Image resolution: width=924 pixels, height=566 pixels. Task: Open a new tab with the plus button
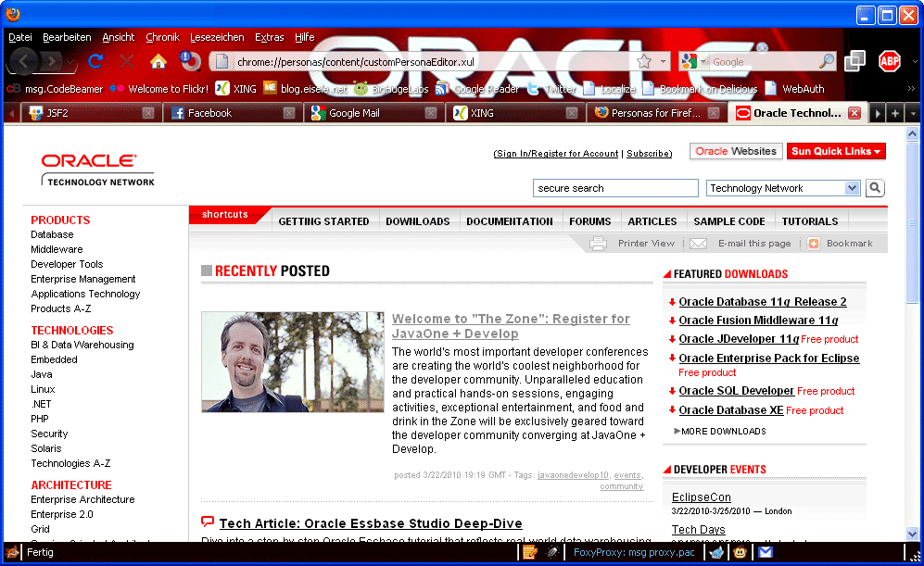pyautogui.click(x=894, y=113)
